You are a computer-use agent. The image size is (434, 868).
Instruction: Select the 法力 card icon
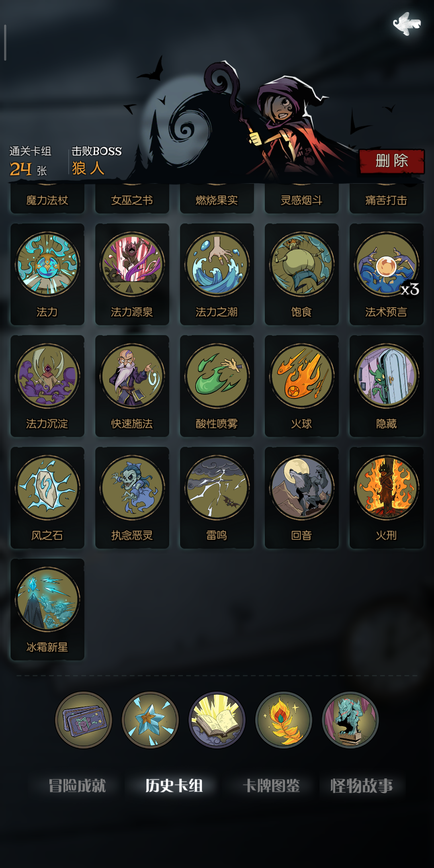click(x=47, y=264)
